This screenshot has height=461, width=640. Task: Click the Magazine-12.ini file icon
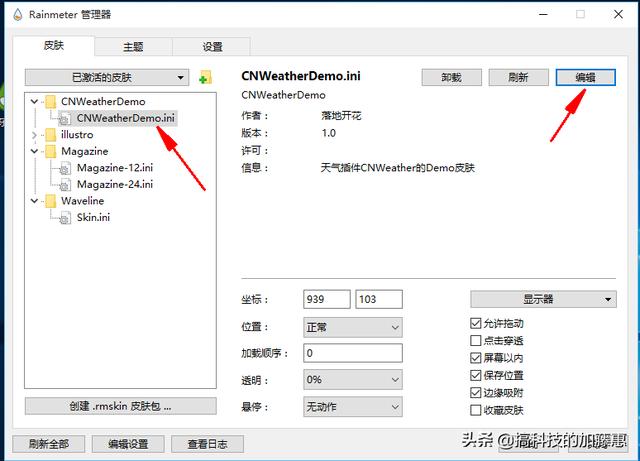[x=65, y=168]
